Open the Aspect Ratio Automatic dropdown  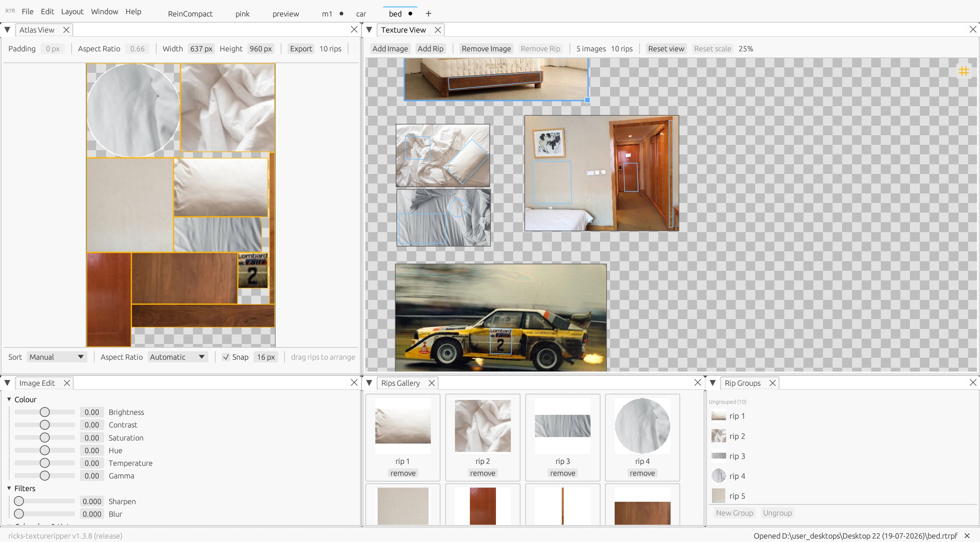pyautogui.click(x=178, y=357)
